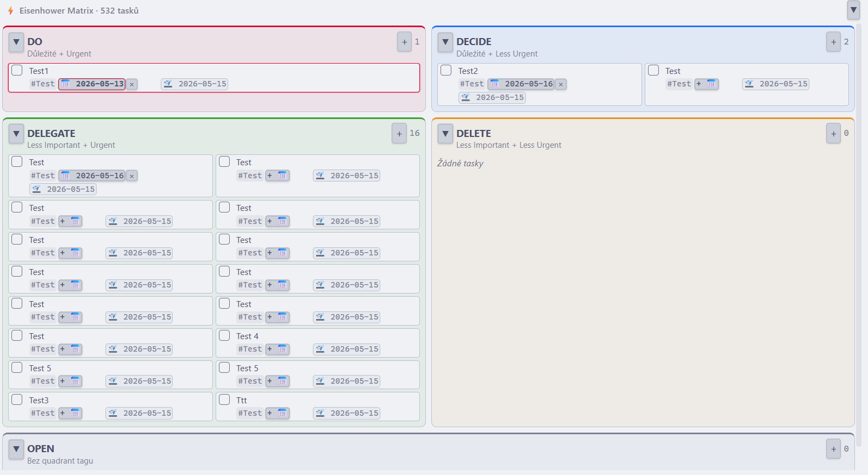Add a new task to DELEGATE quadrant
This screenshot has width=868, height=475.
[399, 134]
